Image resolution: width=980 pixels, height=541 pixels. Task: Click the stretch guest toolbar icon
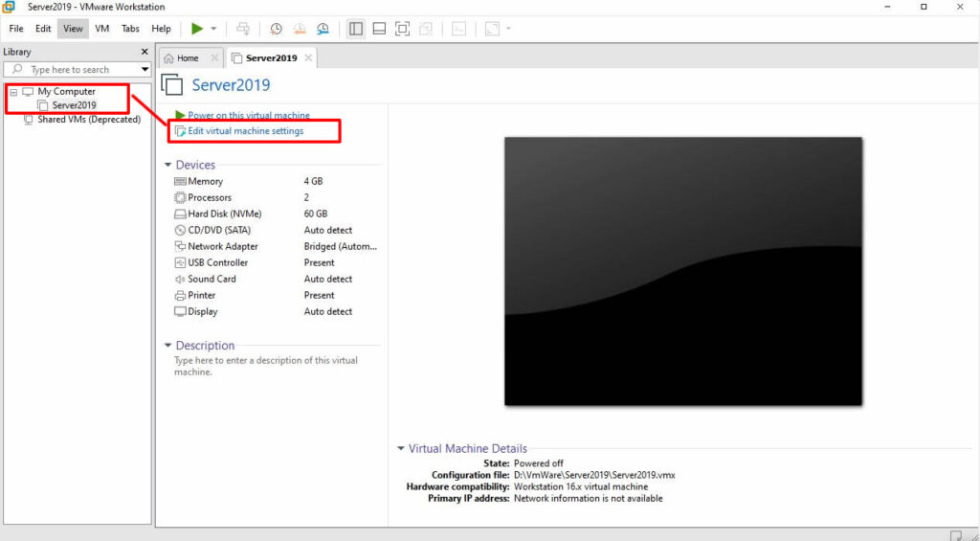pos(493,29)
